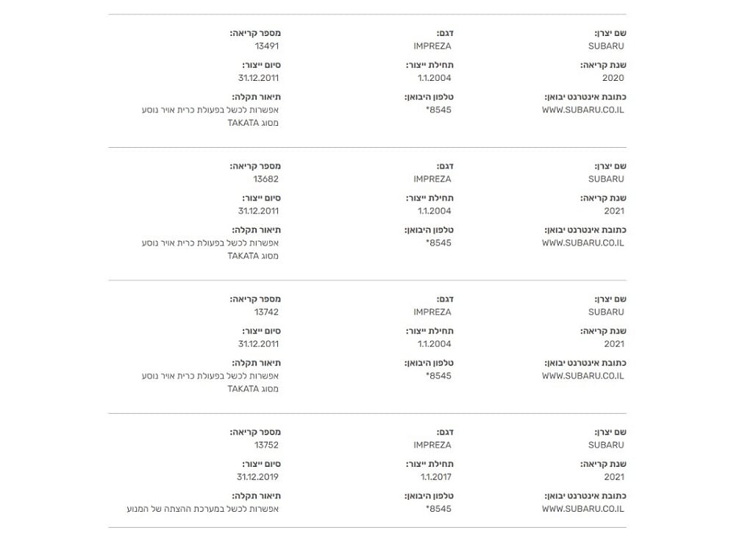
Task: Select production end date 31.12.2019
Action: [257, 477]
